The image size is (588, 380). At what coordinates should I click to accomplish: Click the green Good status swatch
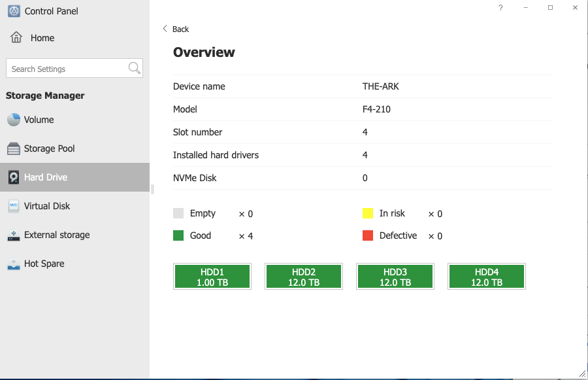178,235
